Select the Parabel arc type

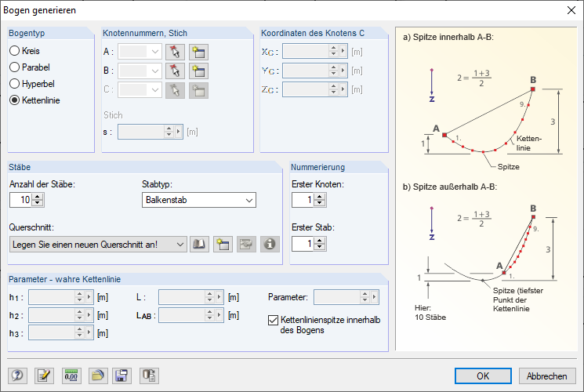tap(30, 67)
